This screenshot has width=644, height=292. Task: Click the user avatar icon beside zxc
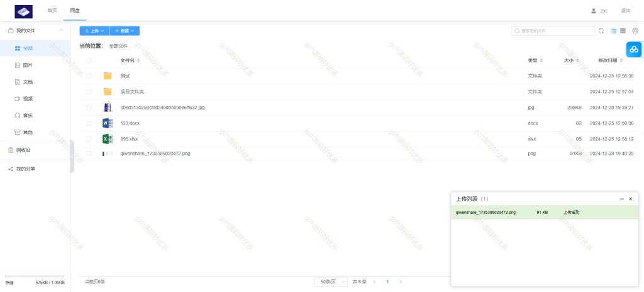pos(594,11)
